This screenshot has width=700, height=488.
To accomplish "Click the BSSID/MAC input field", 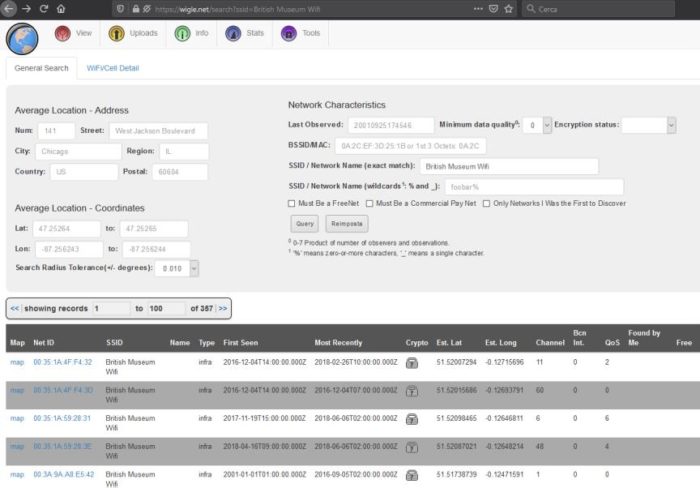I will pos(411,146).
